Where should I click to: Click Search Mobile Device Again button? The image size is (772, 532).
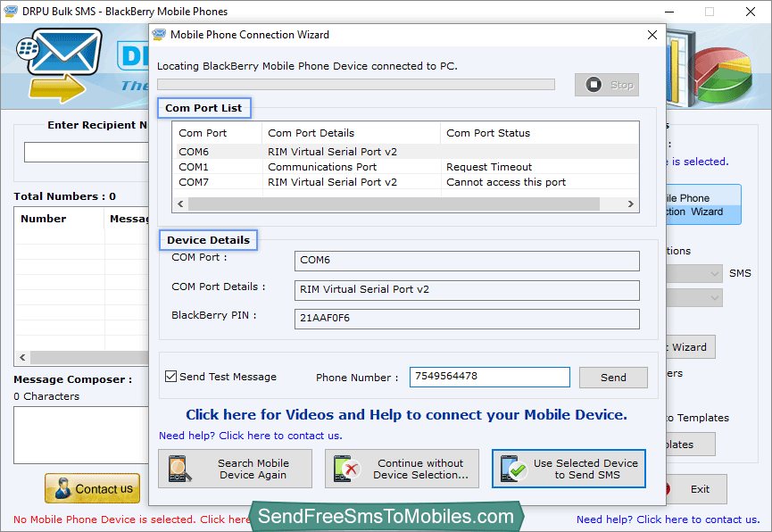[235, 469]
